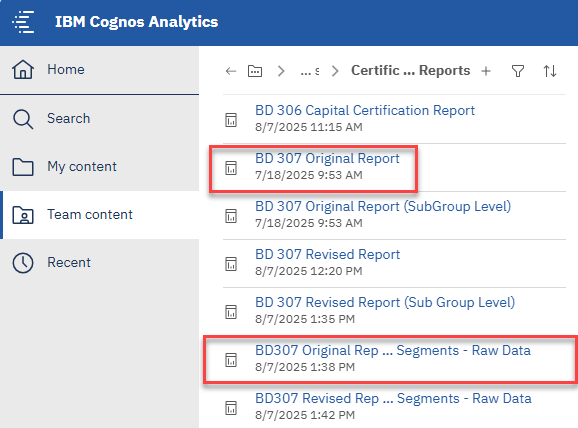Open BD307 Original Rep ... Segments - Raw Data
Image resolution: width=578 pixels, height=428 pixels.
[x=393, y=351]
